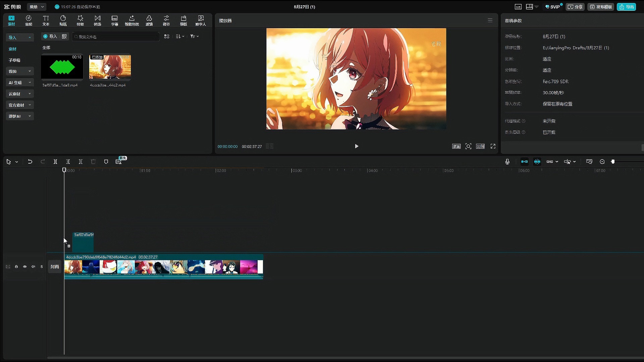The image size is (644, 362).
Task: Click the trim right of playhead tool
Action: click(x=80, y=162)
